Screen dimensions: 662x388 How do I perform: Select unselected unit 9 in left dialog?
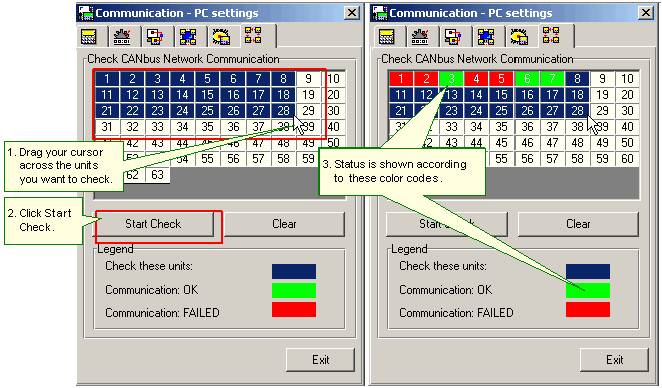pyautogui.click(x=308, y=79)
